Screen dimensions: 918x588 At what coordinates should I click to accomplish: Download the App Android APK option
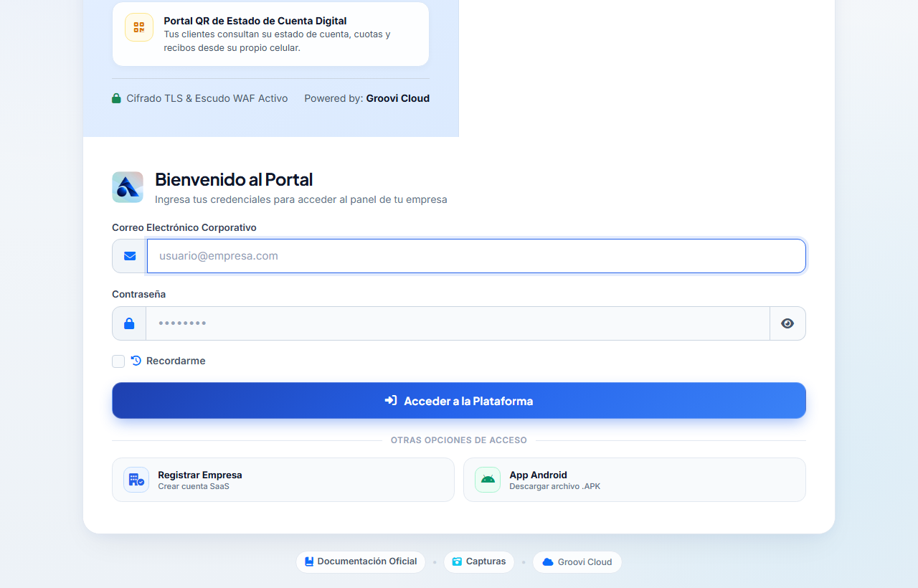(x=635, y=480)
